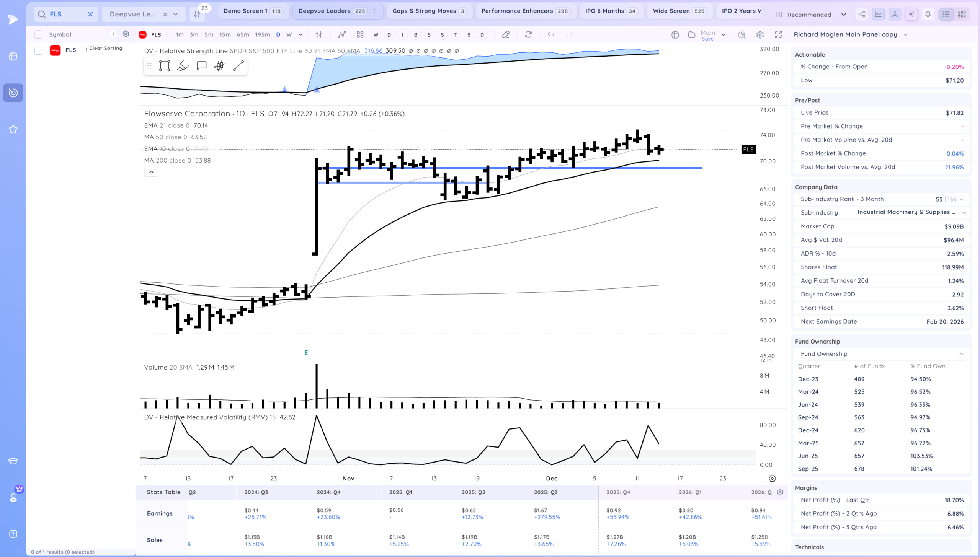The width and height of the screenshot is (980, 557).
Task: Click the fullscreen chart icon
Action: pos(778,35)
